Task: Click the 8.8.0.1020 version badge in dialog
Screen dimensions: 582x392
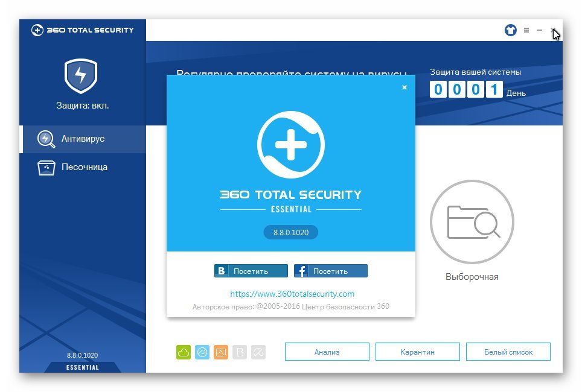Action: point(291,233)
